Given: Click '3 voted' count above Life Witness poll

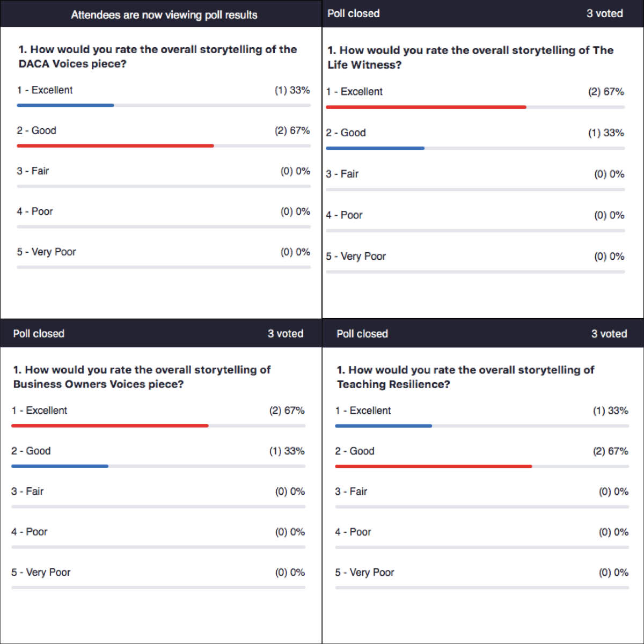Looking at the screenshot, I should coord(604,13).
